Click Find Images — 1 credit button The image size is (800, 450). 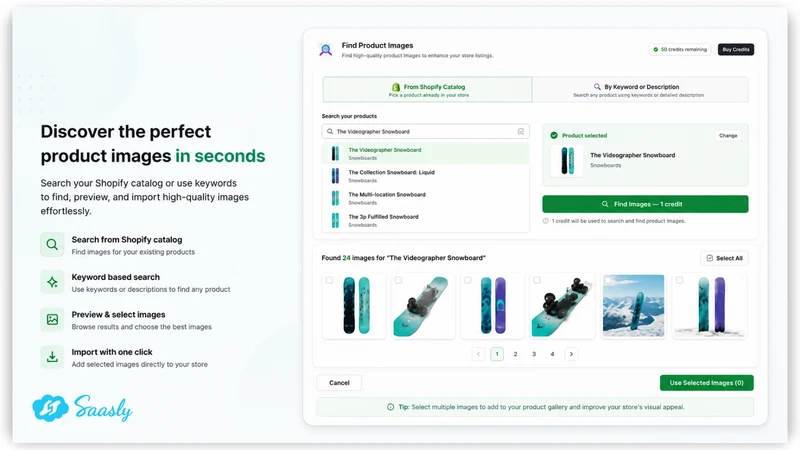[x=645, y=204]
